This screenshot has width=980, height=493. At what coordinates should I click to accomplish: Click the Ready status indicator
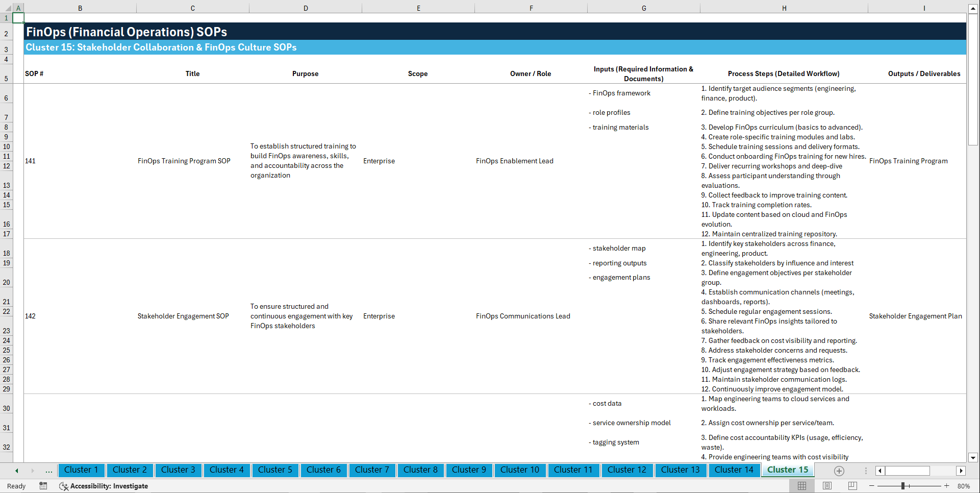[x=16, y=486]
